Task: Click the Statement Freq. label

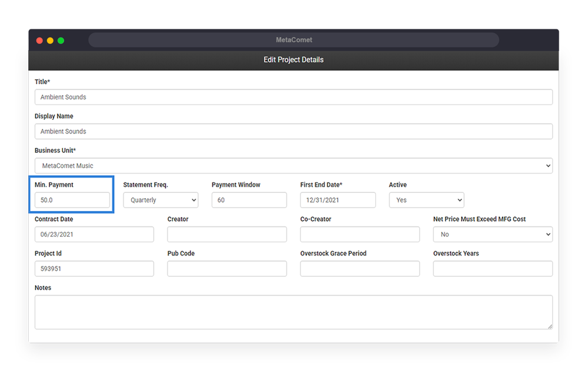Action: click(145, 185)
